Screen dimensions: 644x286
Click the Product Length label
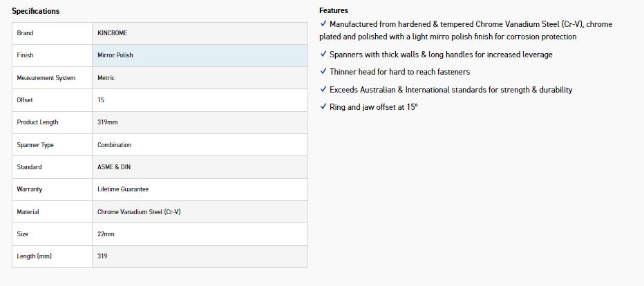(x=38, y=122)
